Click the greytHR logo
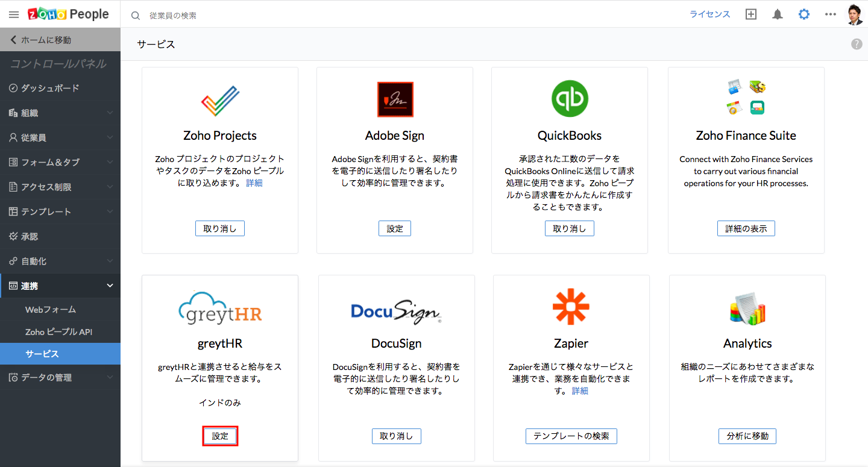This screenshot has width=868, height=467. pos(220,308)
